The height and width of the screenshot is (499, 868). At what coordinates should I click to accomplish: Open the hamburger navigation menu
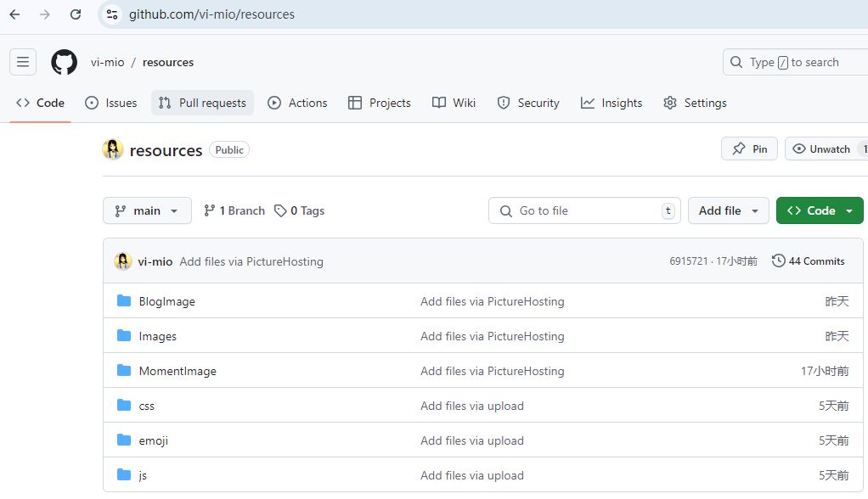tap(23, 62)
